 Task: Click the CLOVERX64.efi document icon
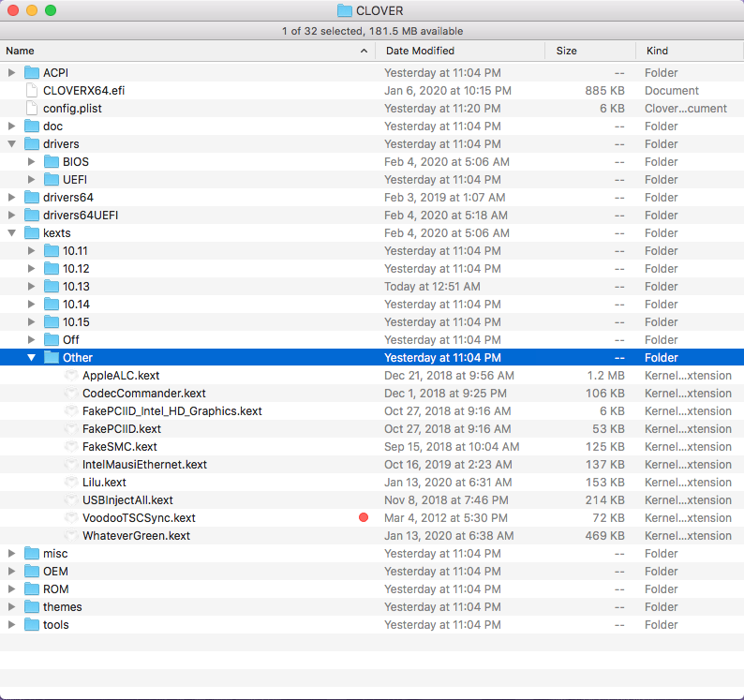[x=32, y=91]
